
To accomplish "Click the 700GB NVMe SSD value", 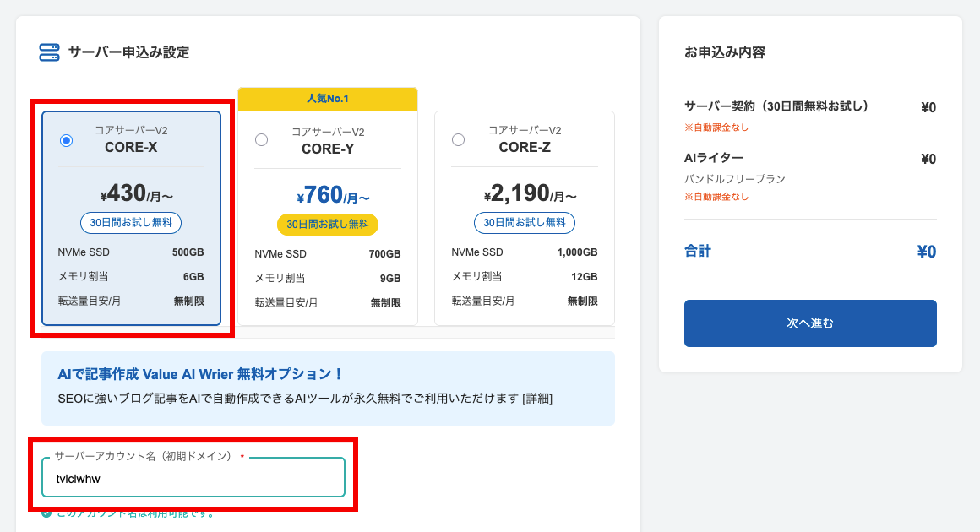I will (385, 254).
